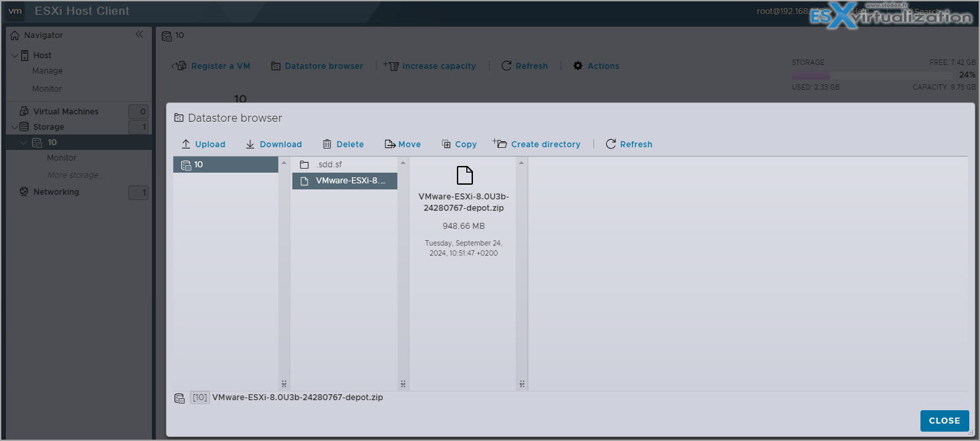Close the Datastore browser dialog
The width and height of the screenshot is (980, 441).
point(945,421)
